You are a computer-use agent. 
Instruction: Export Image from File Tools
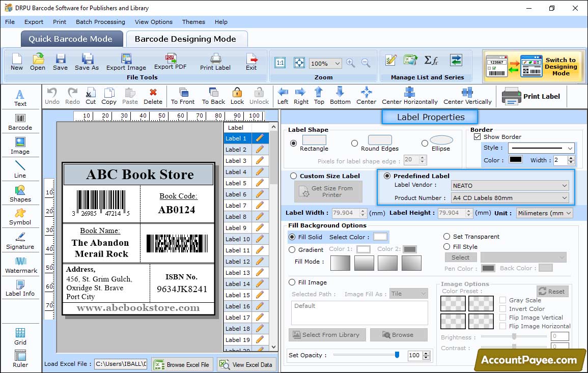click(x=126, y=62)
